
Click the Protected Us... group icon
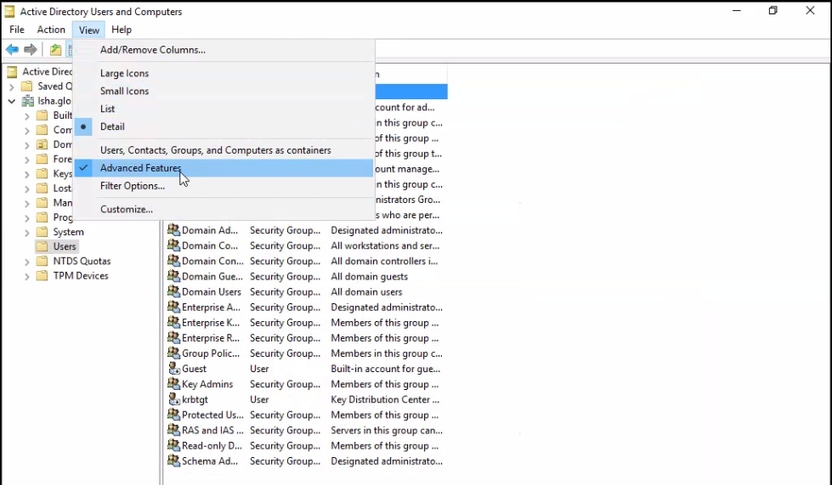(x=174, y=415)
